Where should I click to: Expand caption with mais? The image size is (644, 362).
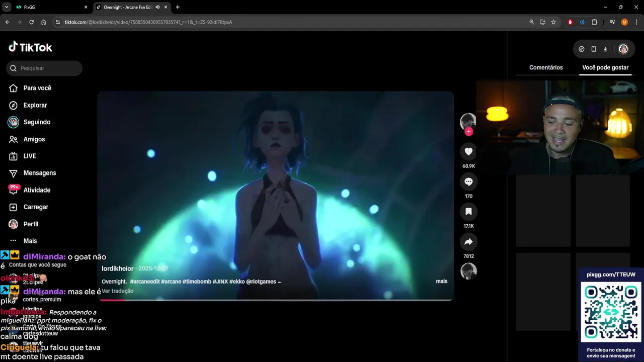(x=441, y=282)
